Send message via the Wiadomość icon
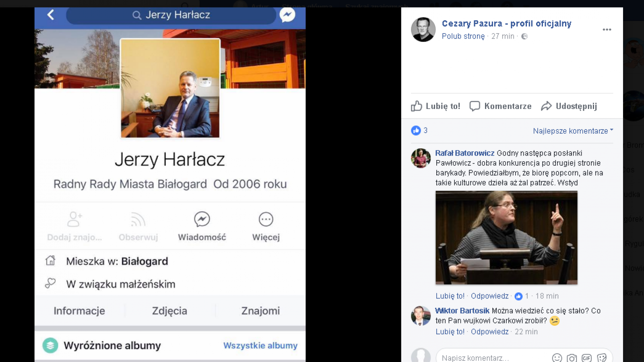Viewport: 644px width, 362px height. coord(202,219)
